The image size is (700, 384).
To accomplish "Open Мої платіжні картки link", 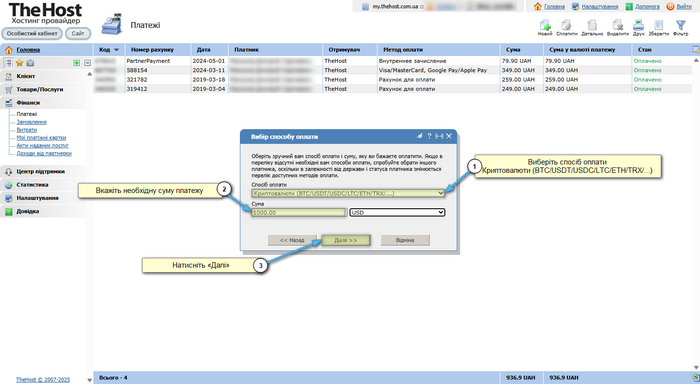I will [x=41, y=138].
